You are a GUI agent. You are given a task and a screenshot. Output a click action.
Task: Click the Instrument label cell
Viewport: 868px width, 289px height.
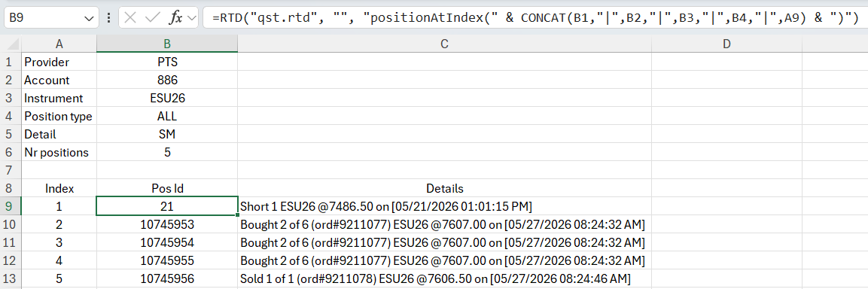pyautogui.click(x=59, y=98)
